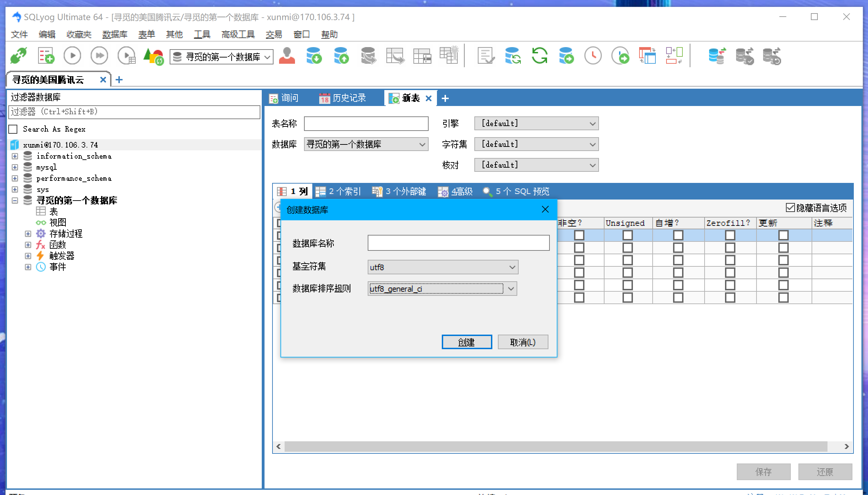Click gray databases icon with checkmark

click(744, 56)
